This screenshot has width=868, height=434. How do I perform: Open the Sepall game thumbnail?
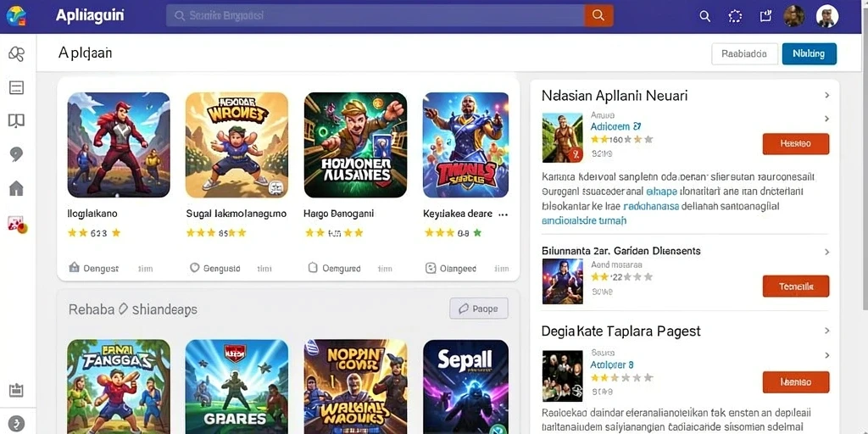pos(465,387)
